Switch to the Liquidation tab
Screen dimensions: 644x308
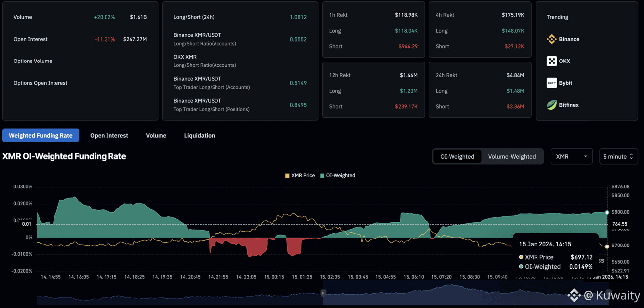pos(199,135)
